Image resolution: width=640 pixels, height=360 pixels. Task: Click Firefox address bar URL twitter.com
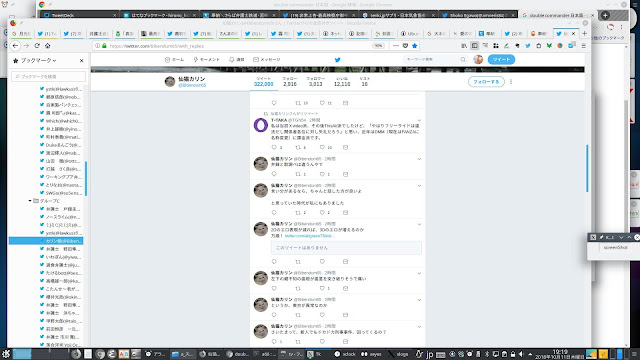click(157, 46)
